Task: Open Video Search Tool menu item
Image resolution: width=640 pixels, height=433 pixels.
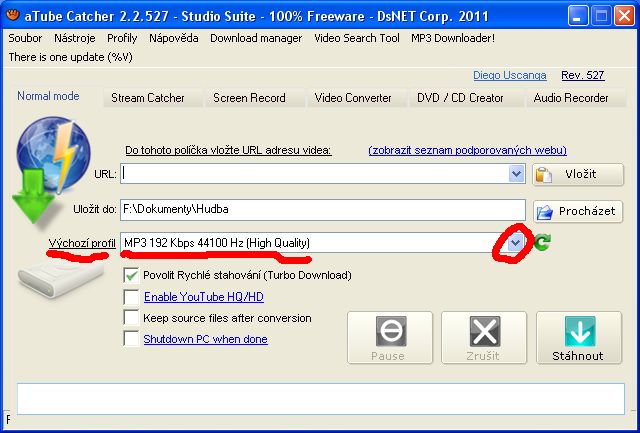Action: click(x=357, y=38)
